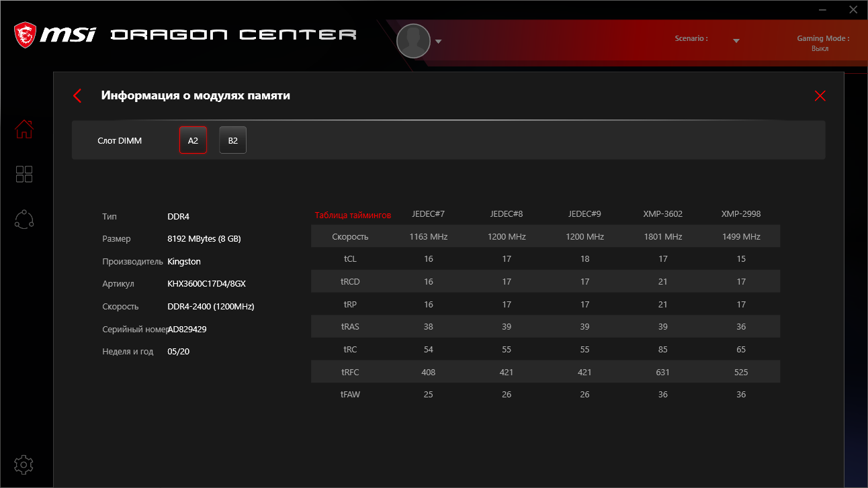
Task: Open the Scenario dropdown arrow
Action: [736, 41]
